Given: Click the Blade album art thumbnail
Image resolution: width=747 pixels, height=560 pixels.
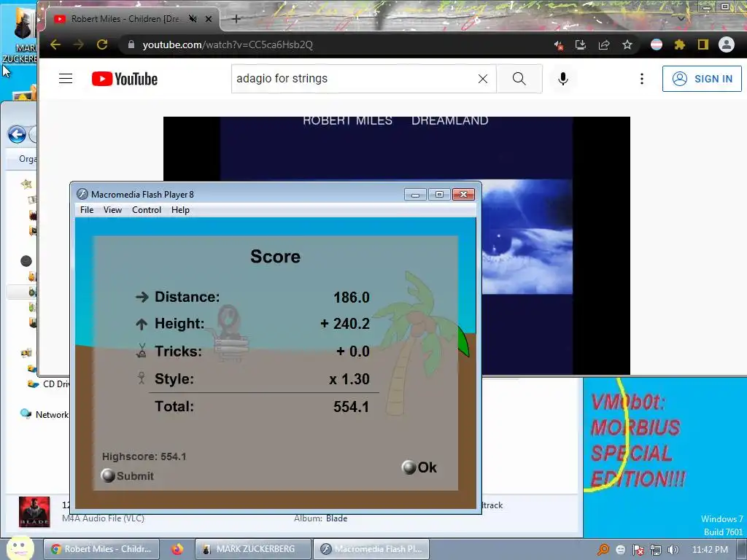Looking at the screenshot, I should (34, 512).
